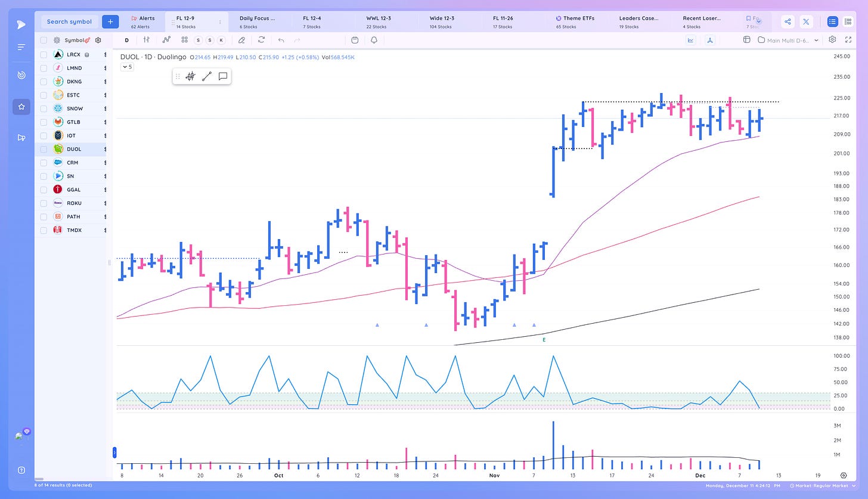
Task: Click the undo arrow
Action: tap(281, 40)
